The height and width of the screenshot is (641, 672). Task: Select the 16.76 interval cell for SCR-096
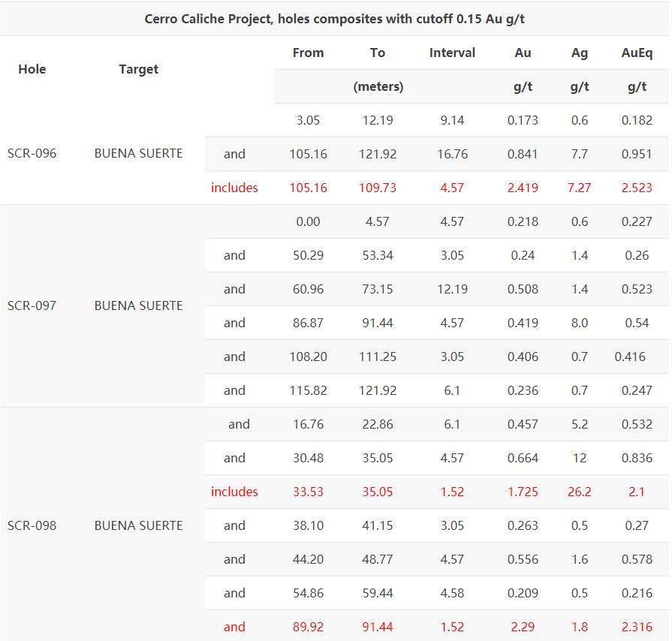coord(452,154)
